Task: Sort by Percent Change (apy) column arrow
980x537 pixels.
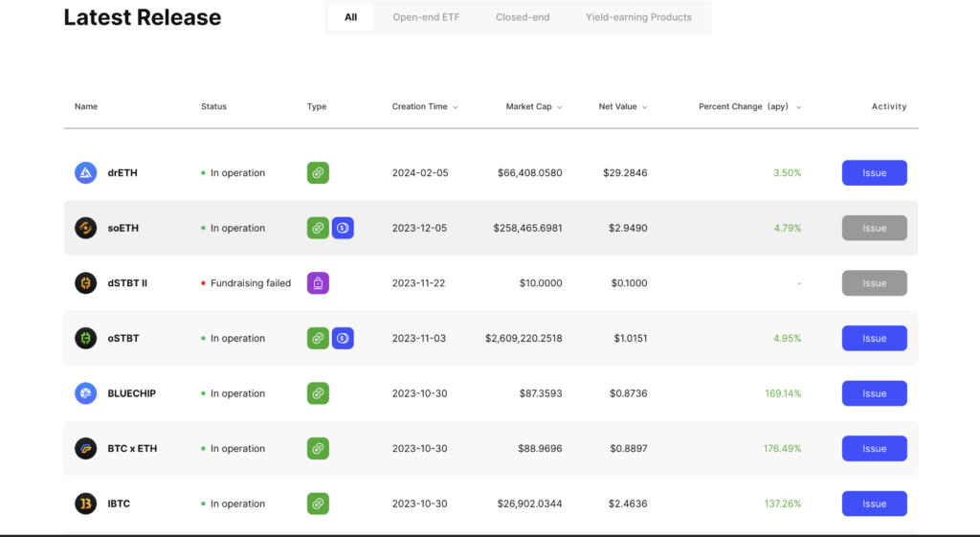Action: click(x=798, y=107)
